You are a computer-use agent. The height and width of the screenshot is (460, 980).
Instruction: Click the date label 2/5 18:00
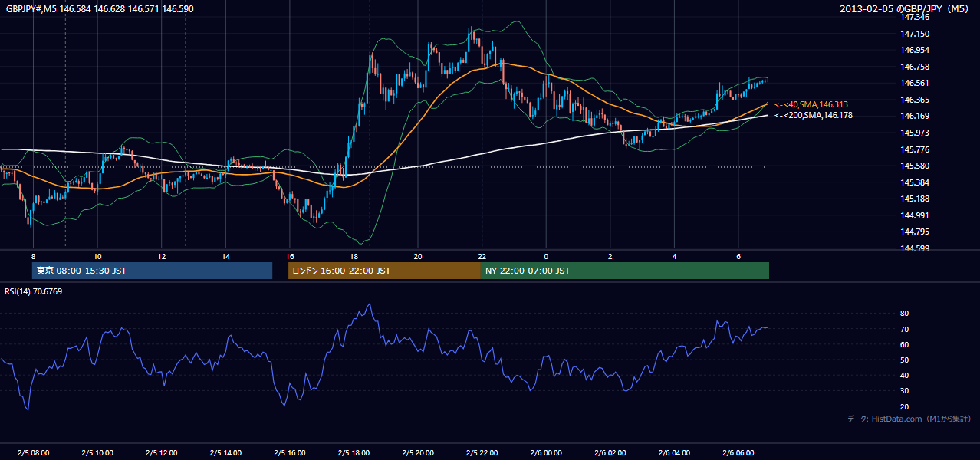pos(354,453)
